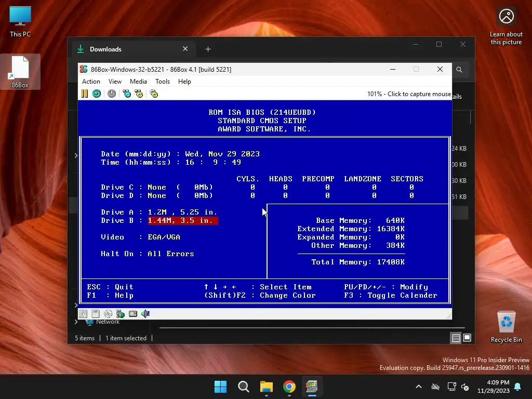532x399 pixels.
Task: Click the CD-ROM status bar icon
Action: (x=108, y=314)
